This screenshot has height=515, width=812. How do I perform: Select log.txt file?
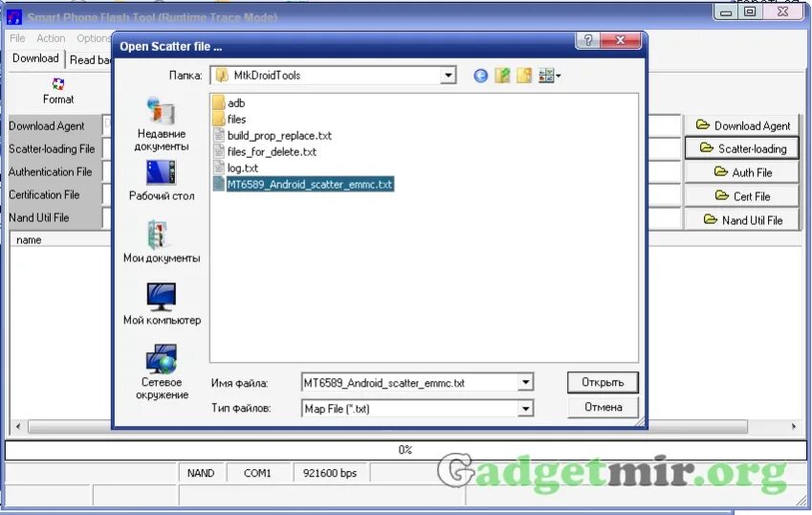click(x=235, y=168)
